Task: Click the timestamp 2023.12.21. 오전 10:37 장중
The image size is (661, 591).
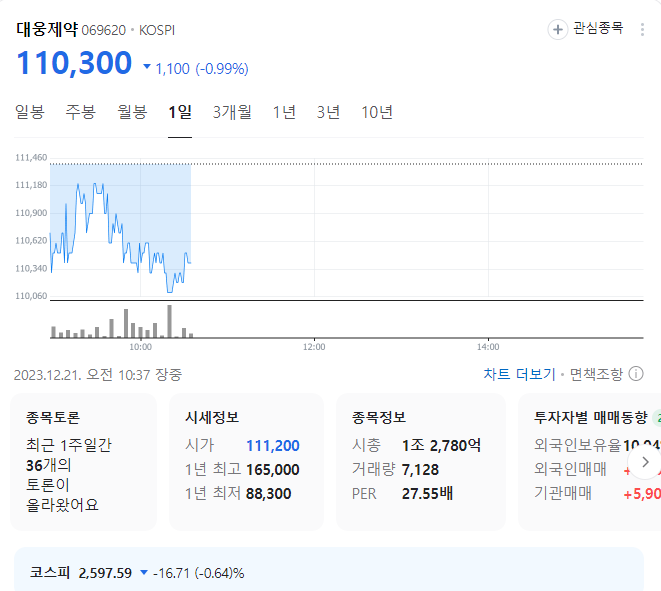Action: pyautogui.click(x=98, y=374)
